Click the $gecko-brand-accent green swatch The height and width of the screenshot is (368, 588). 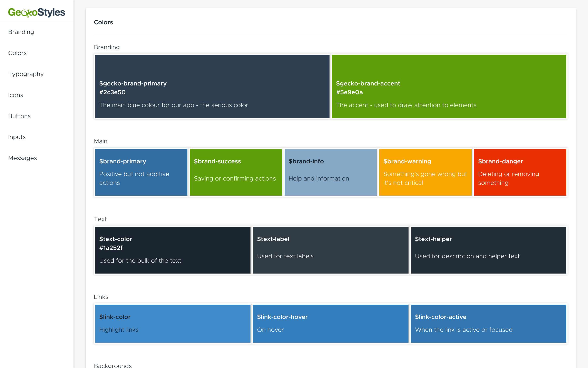pyautogui.click(x=449, y=86)
